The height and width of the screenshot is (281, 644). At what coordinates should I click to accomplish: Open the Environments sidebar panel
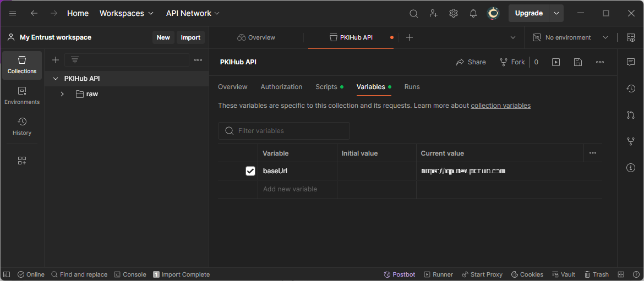coord(22,96)
